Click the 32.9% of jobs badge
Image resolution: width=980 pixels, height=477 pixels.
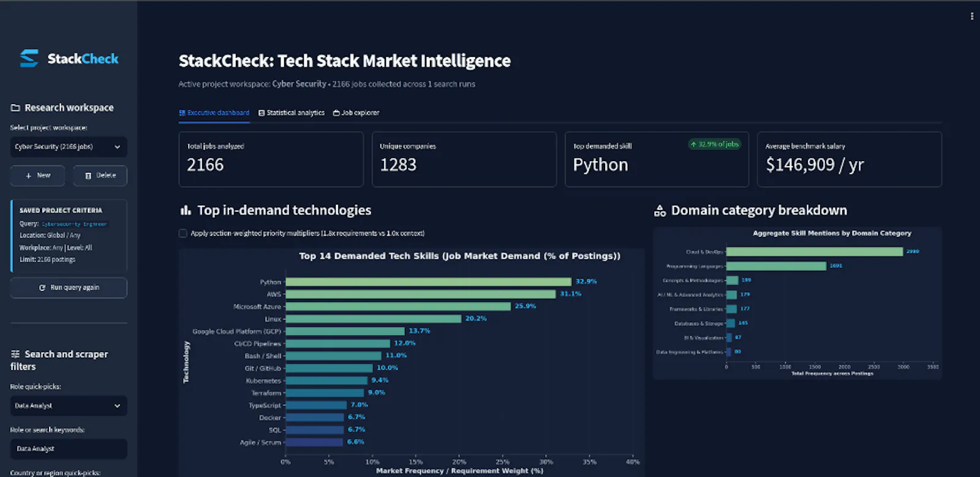[714, 145]
